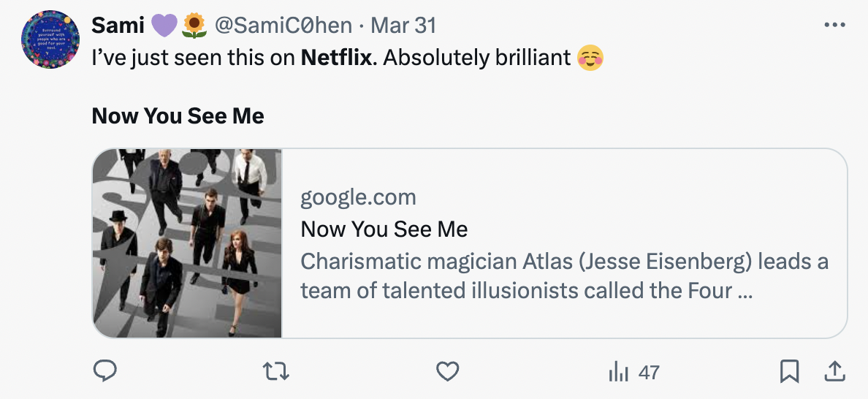
Task: Click the blushing smiley emoji after "brilliant"
Action: pyautogui.click(x=590, y=58)
